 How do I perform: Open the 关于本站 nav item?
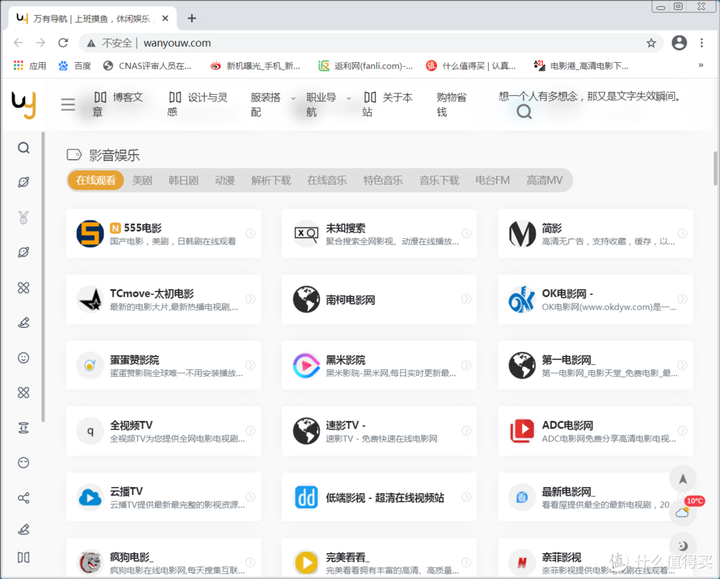[x=388, y=105]
